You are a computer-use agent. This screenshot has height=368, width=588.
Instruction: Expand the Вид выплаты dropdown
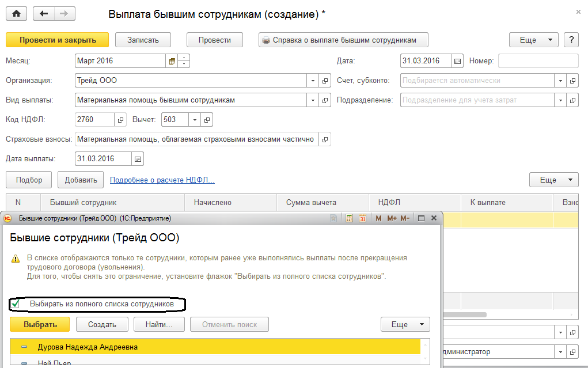(x=313, y=100)
